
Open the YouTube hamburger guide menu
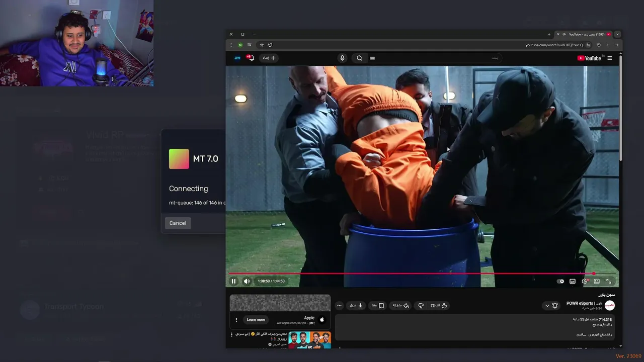(x=610, y=58)
